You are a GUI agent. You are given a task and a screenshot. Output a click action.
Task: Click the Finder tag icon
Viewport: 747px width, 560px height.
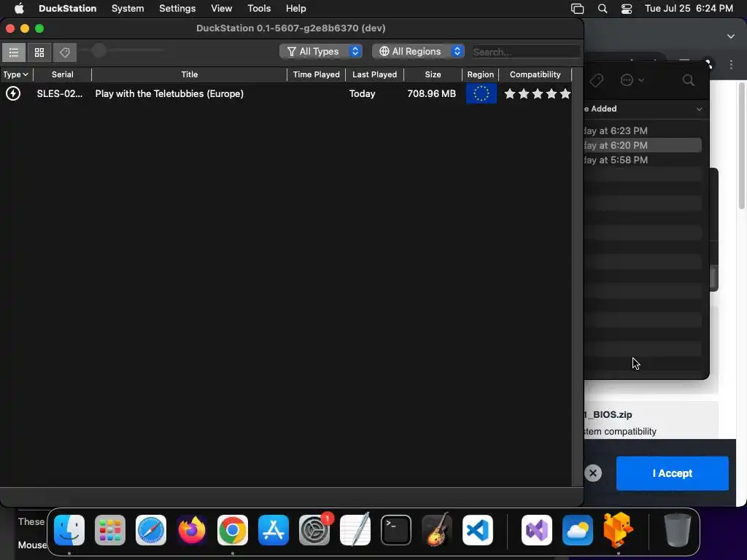pyautogui.click(x=597, y=80)
